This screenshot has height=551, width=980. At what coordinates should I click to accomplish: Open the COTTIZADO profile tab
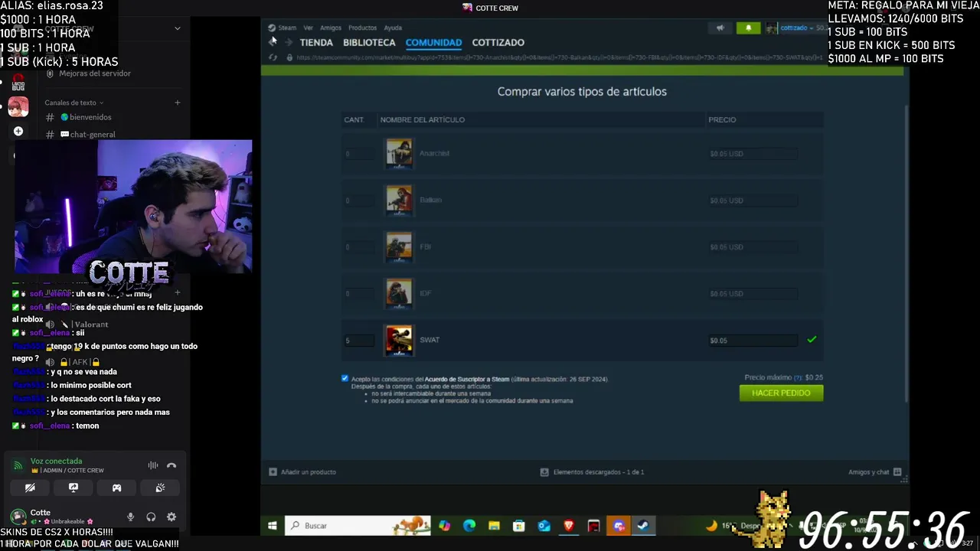(498, 42)
